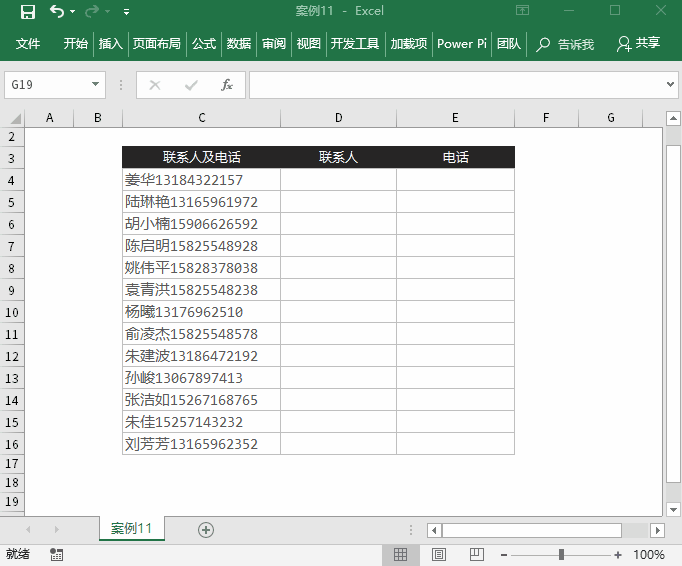
Task: Open the Power Pivot ribbon tab
Action: click(x=461, y=44)
